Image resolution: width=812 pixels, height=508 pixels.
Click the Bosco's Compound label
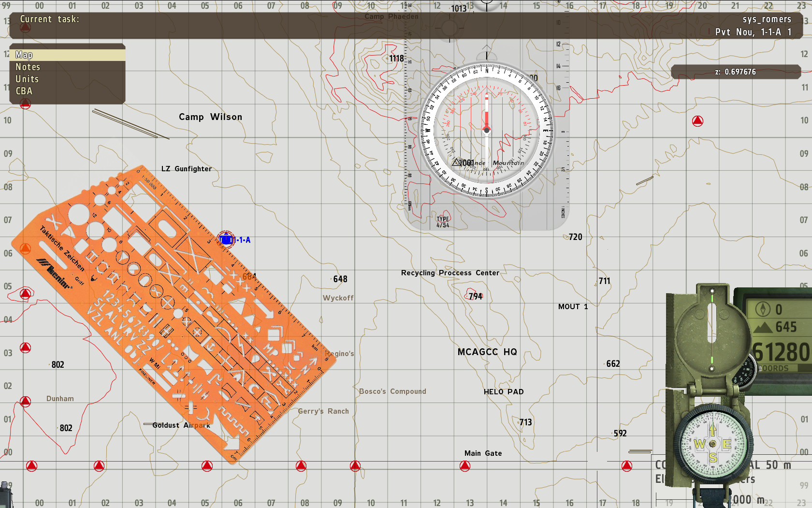point(392,391)
